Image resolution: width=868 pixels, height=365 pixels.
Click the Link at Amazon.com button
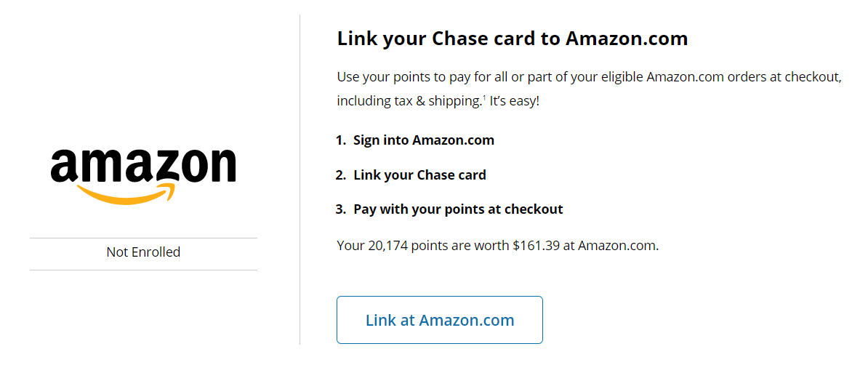coord(440,320)
